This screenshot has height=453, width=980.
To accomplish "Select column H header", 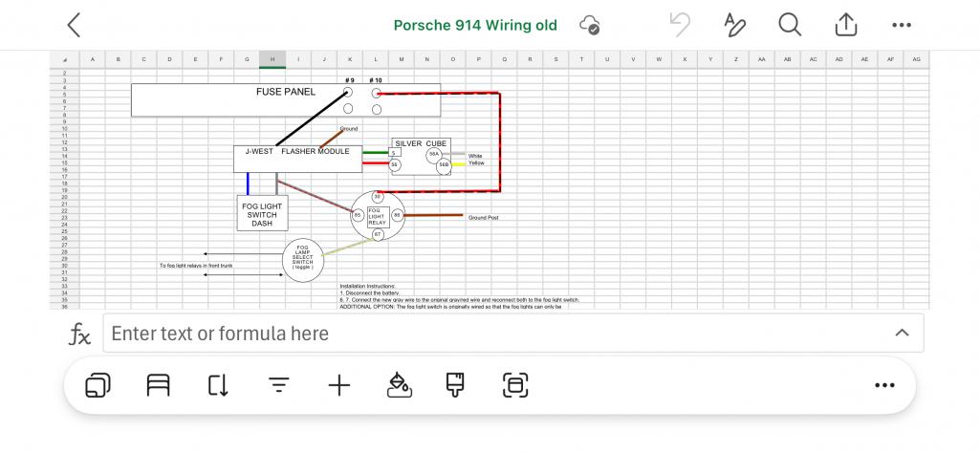I will [272, 58].
